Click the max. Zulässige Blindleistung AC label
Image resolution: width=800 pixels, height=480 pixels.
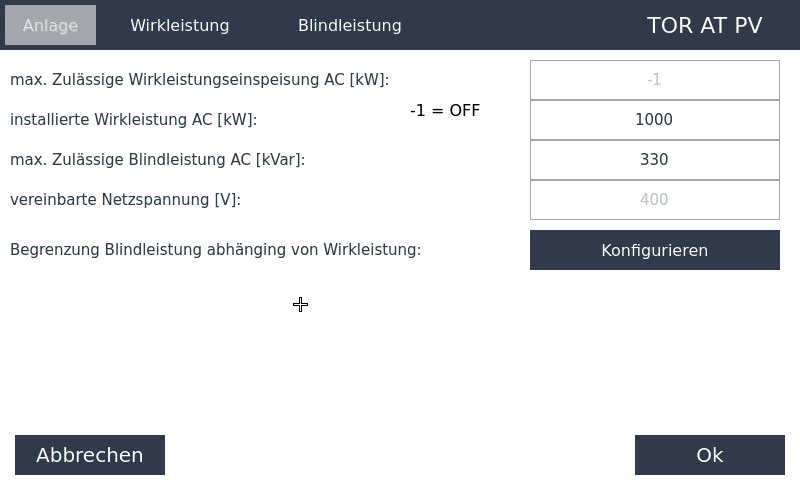pyautogui.click(x=157, y=160)
